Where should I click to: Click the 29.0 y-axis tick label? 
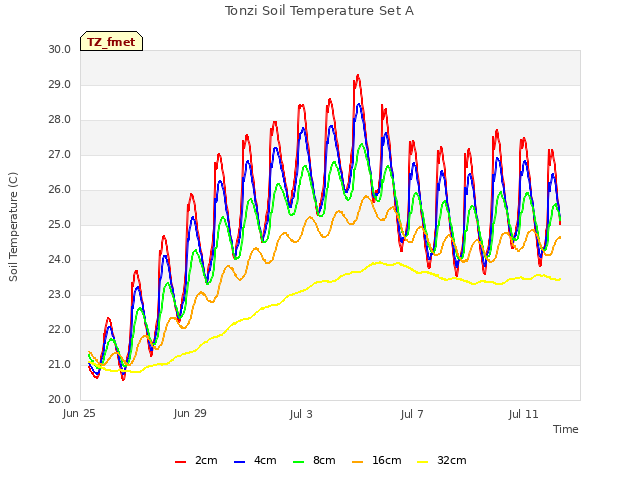point(60,84)
